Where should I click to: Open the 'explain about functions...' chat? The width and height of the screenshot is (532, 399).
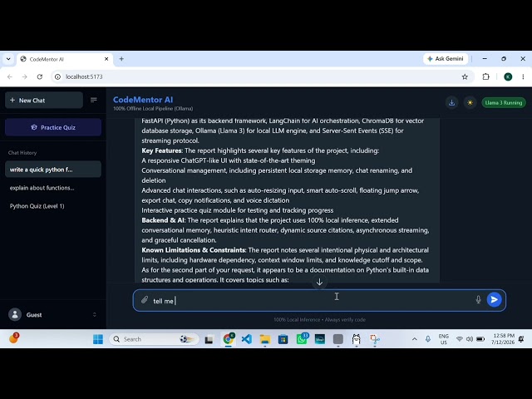[53, 188]
